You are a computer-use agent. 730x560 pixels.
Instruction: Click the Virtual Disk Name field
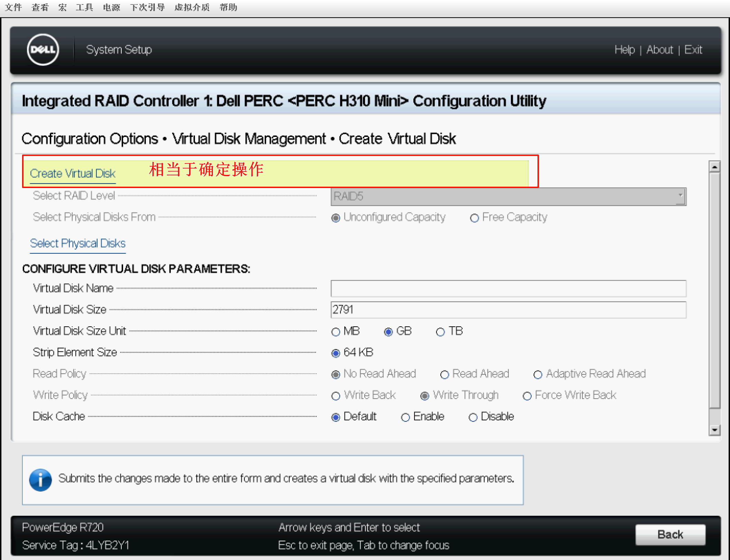coord(508,288)
